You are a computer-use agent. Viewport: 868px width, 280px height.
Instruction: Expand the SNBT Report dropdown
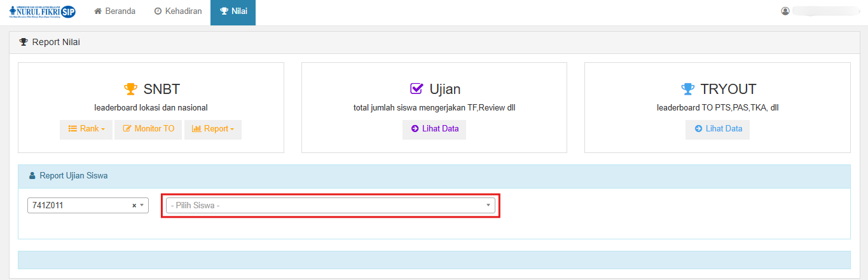(213, 129)
